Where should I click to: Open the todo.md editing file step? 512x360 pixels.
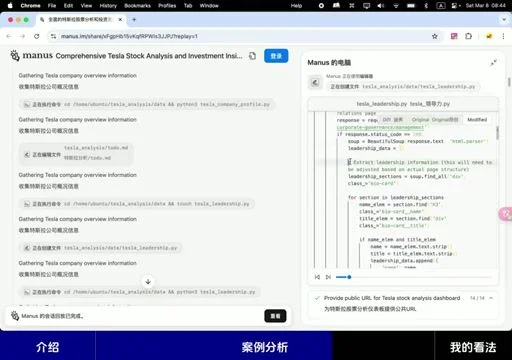[x=76, y=153]
